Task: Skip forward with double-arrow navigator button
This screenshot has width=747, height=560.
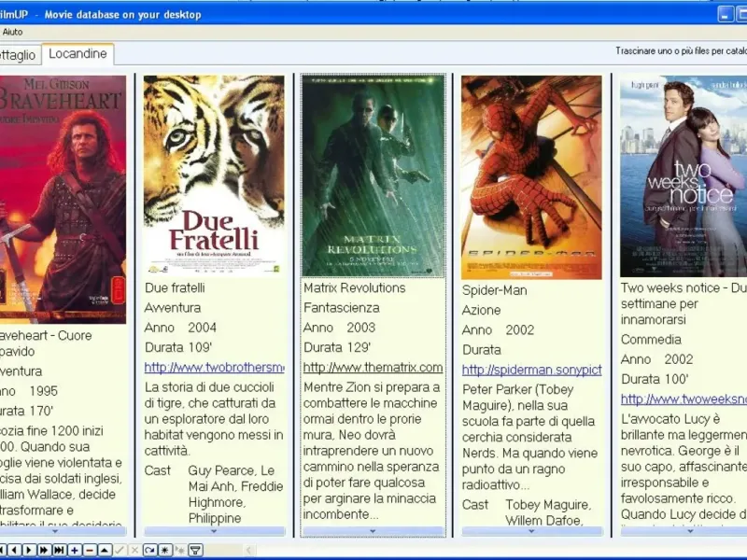Action: 44,550
